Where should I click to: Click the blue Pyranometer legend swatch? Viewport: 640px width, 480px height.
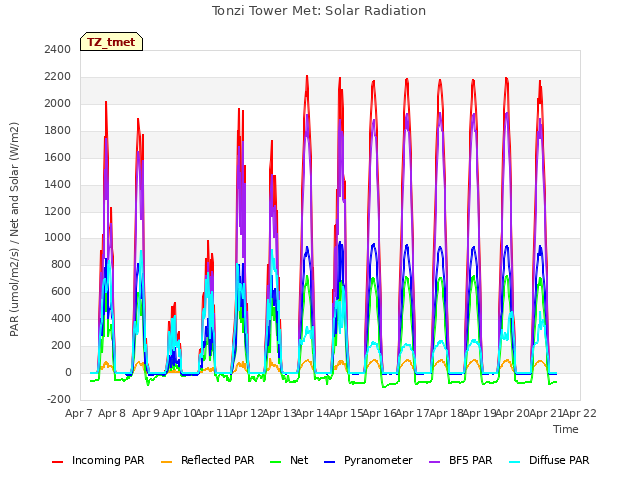(329, 462)
